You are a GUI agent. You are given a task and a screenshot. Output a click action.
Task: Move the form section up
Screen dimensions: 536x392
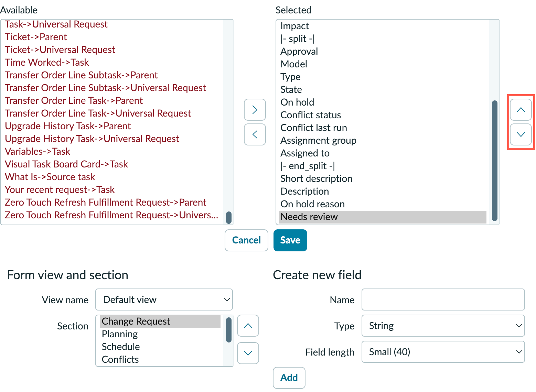248,326
